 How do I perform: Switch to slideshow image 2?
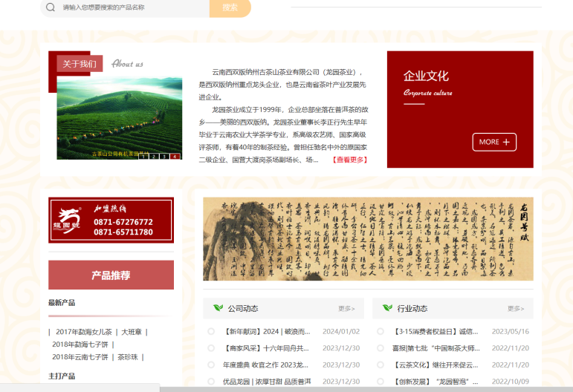coord(155,156)
